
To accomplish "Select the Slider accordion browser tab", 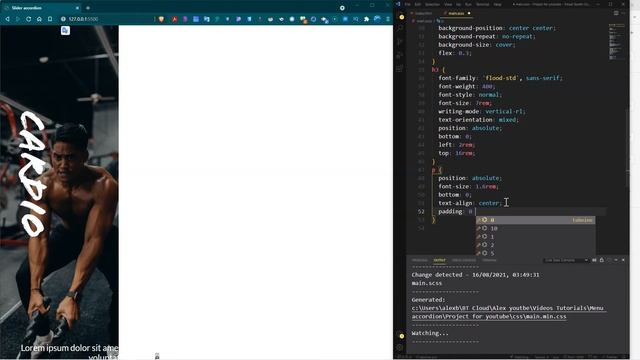I will click(41, 8).
